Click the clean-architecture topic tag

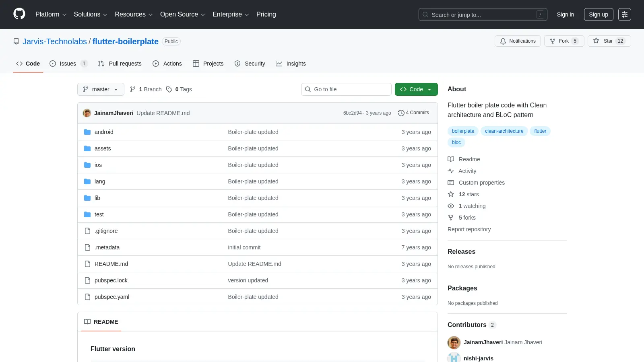(504, 131)
